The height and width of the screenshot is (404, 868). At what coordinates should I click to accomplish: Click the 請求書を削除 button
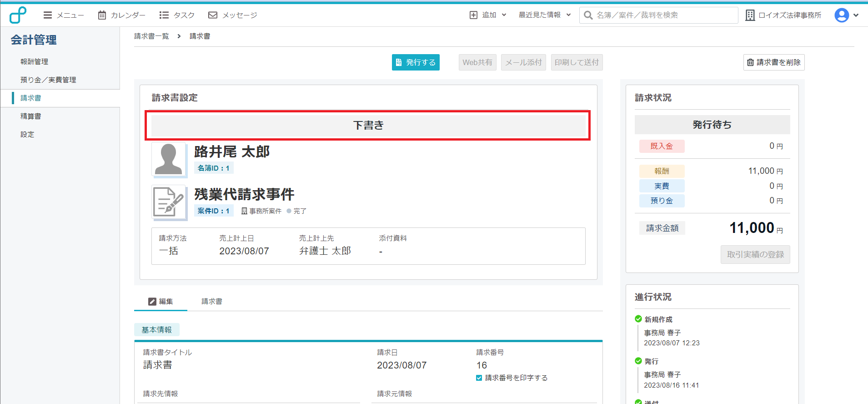pyautogui.click(x=774, y=62)
